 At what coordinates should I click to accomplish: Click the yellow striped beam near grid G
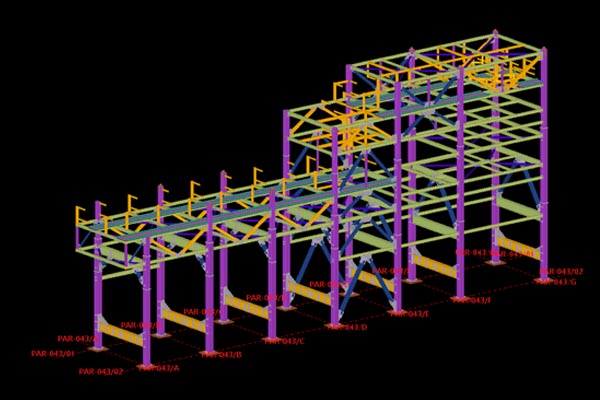(516, 246)
